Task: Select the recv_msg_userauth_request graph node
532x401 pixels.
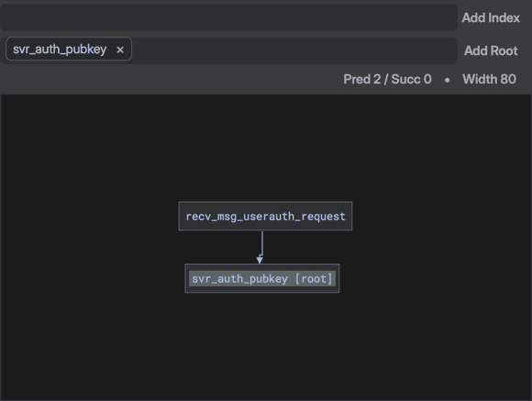Action: pos(265,217)
